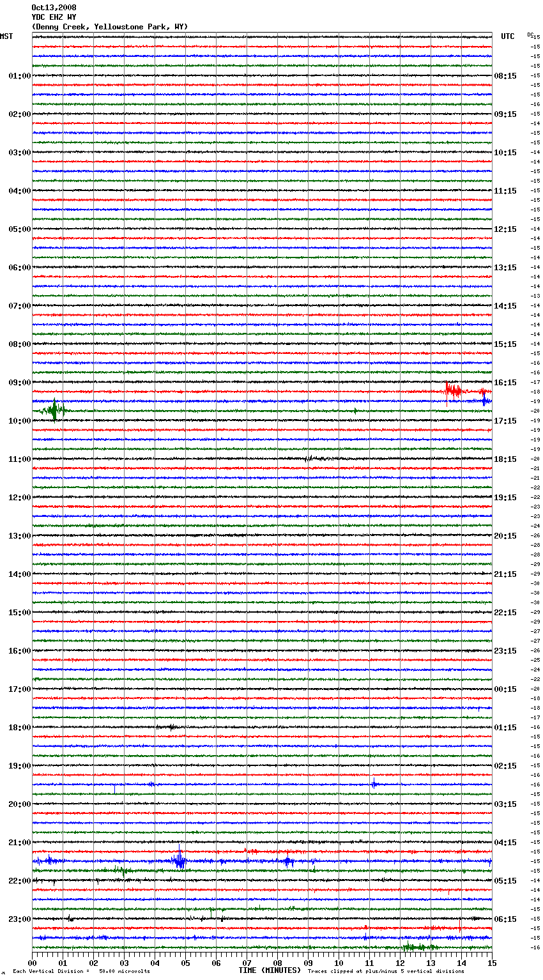The image size is (543, 980).
Task: Select the MST time label "15:00"
Action: tap(20, 613)
